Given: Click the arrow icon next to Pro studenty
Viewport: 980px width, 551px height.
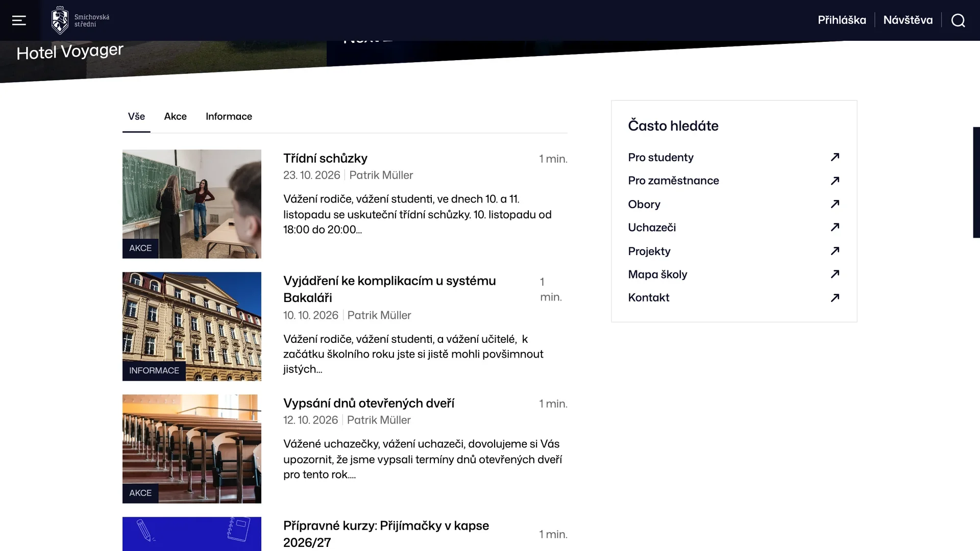Looking at the screenshot, I should point(835,157).
